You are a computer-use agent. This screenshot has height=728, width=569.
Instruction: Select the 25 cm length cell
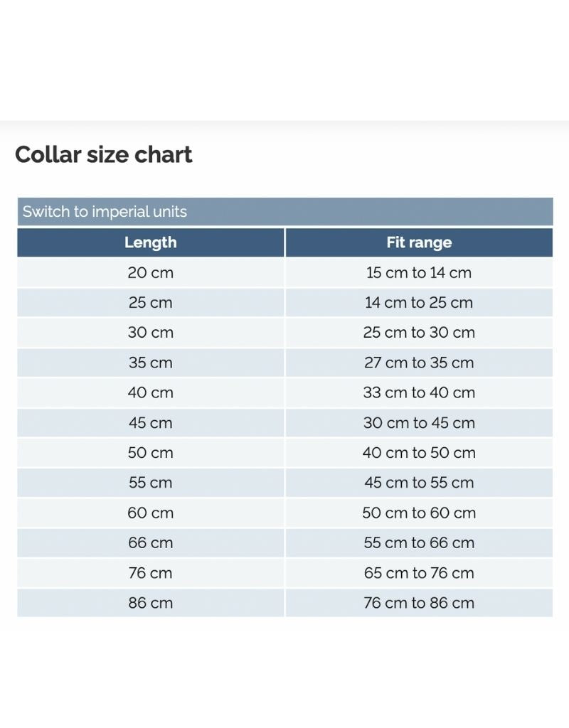tap(150, 303)
